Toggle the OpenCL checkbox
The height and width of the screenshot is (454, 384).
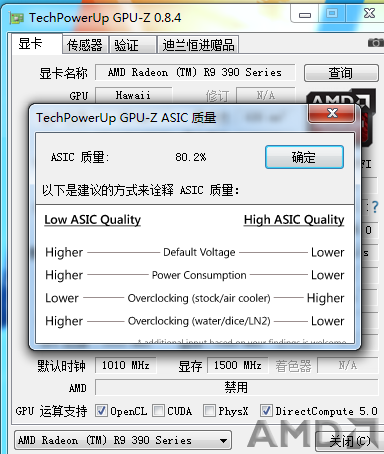[101, 410]
